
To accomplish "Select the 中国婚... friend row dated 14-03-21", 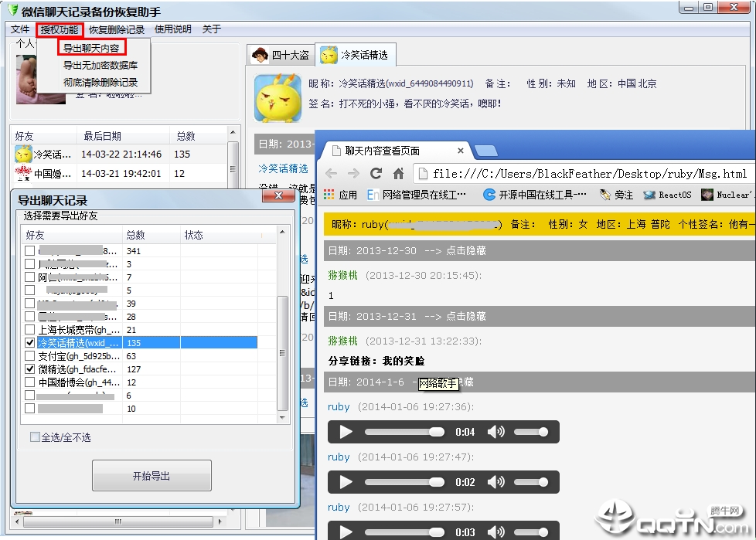I will pyautogui.click(x=120, y=173).
